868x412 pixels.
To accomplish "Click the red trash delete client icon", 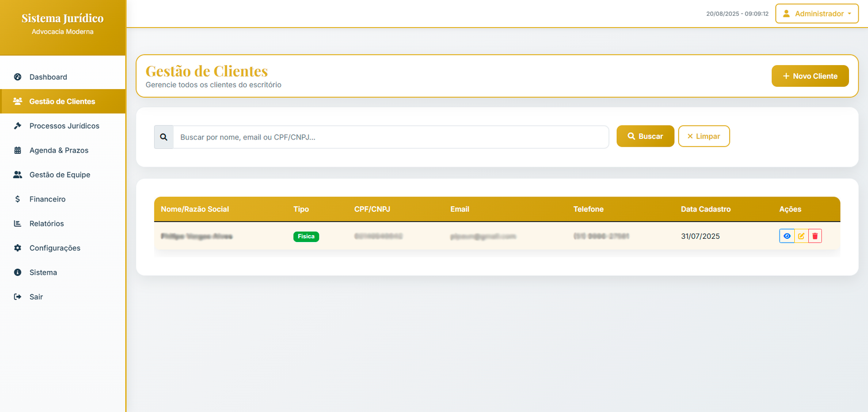I will (x=815, y=236).
